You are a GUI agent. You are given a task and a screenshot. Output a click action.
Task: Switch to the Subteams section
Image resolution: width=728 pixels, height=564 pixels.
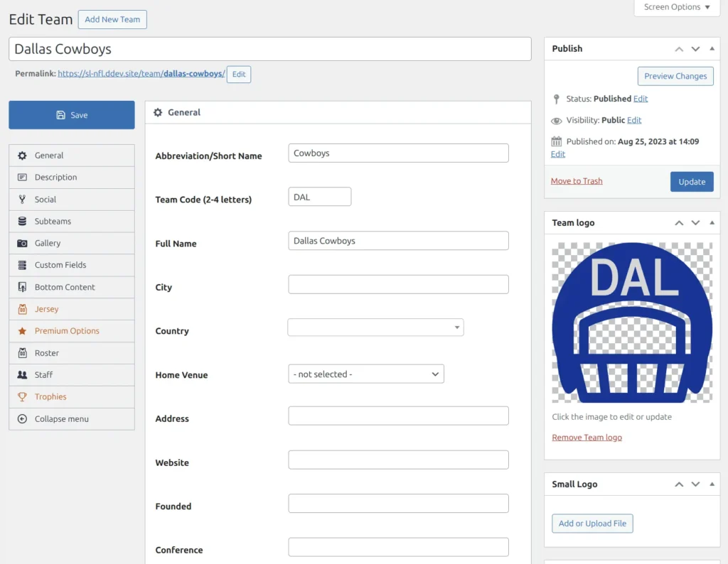tap(72, 221)
